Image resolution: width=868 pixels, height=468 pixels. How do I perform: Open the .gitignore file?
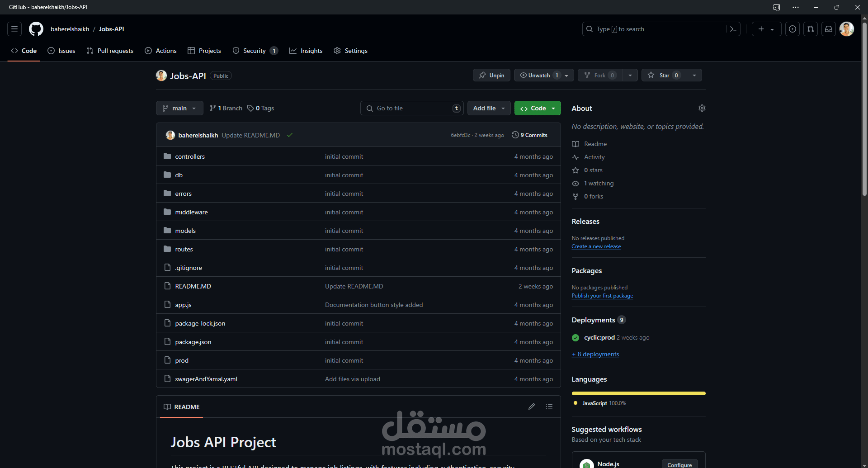(189, 268)
